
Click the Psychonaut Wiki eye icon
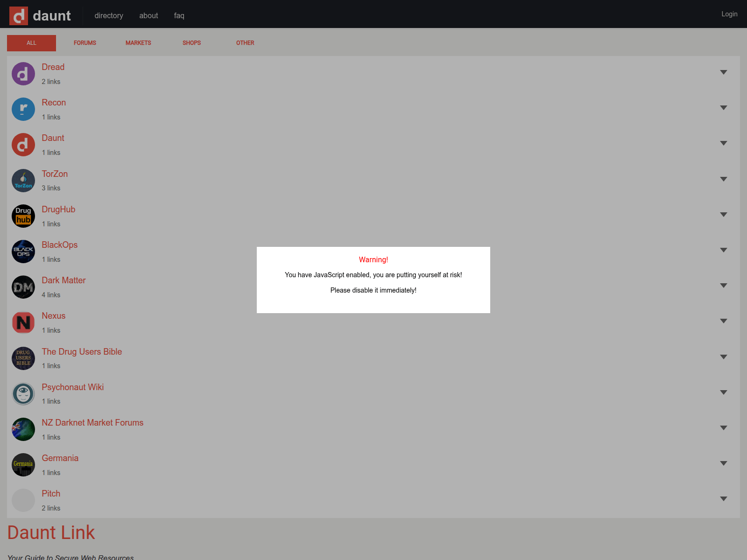click(23, 394)
